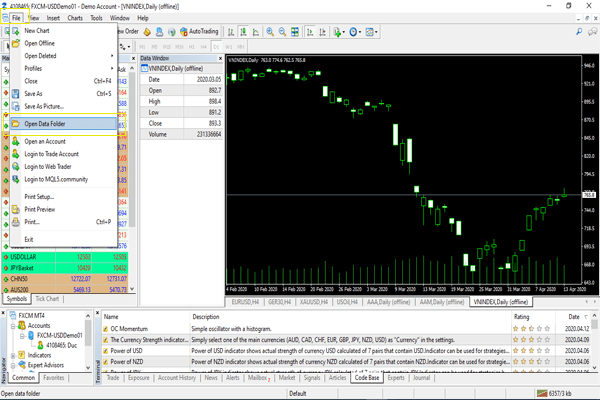Zoom out the chart

pyautogui.click(x=282, y=32)
